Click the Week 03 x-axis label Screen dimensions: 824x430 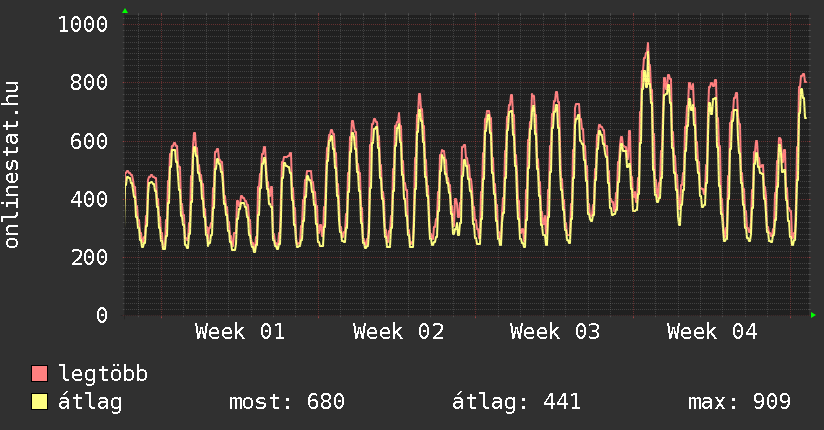coord(555,332)
